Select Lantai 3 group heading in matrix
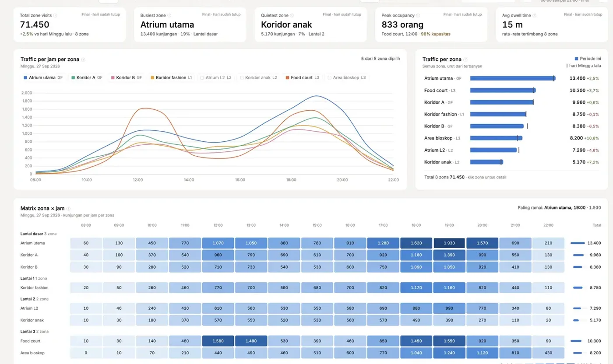 point(35,332)
